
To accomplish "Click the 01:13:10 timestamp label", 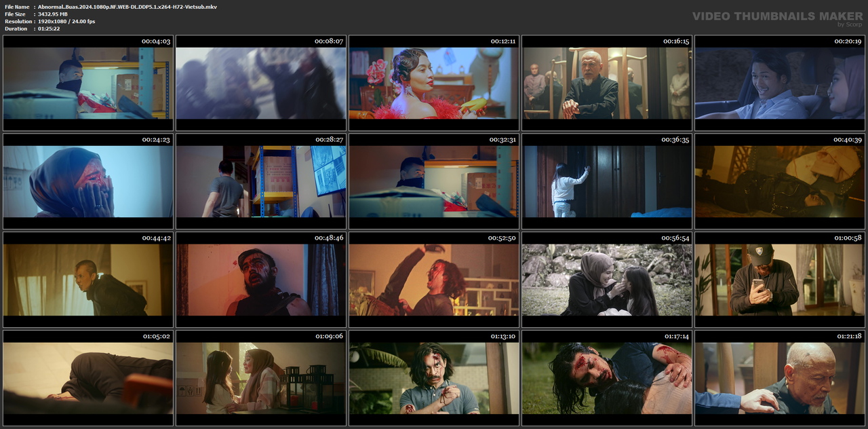I will (502, 336).
